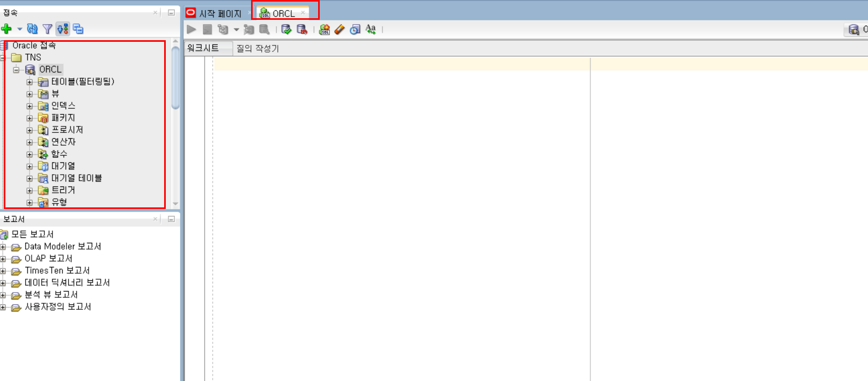The width and height of the screenshot is (868, 381).
Task: Expand the 트리거 node
Action: 30,191
